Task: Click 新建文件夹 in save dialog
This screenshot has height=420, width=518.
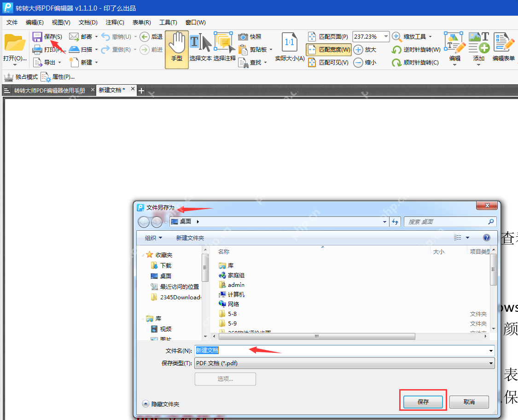Action: [190, 238]
